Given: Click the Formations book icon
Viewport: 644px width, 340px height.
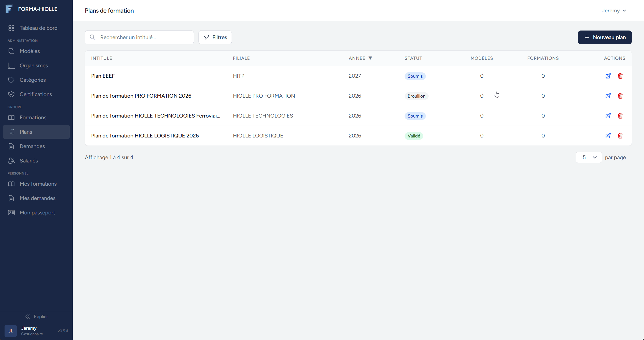Looking at the screenshot, I should click(x=11, y=118).
